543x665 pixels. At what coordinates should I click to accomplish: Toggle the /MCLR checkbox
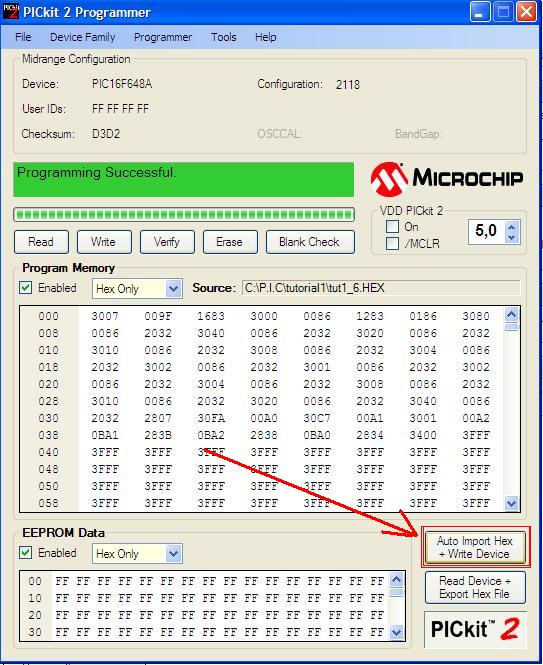click(392, 243)
